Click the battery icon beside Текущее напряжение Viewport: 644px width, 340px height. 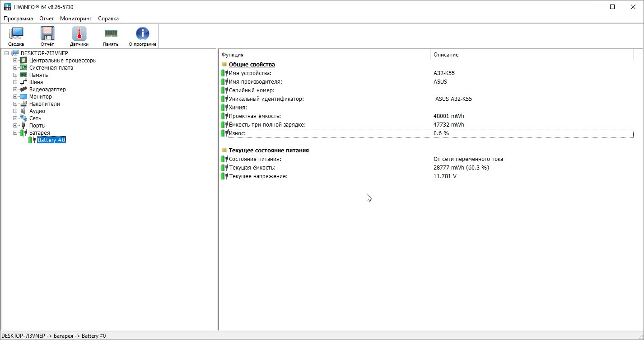(x=224, y=176)
